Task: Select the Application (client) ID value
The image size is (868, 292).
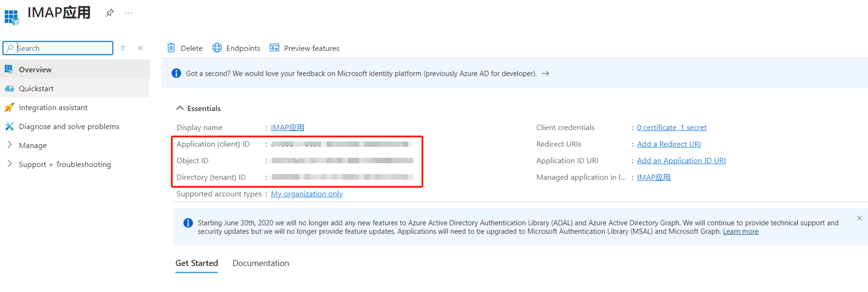Action: [341, 144]
